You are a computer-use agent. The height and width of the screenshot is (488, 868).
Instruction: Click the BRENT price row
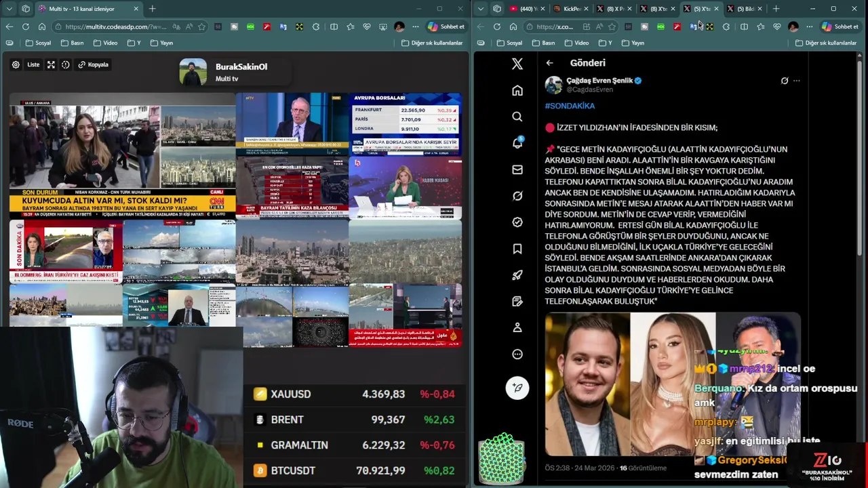click(x=354, y=420)
